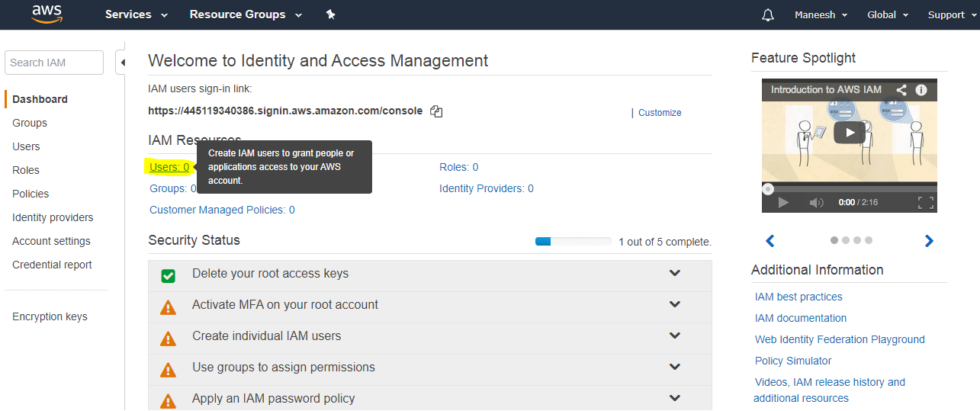The height and width of the screenshot is (411, 980).
Task: Click Customer Managed Policies: 0 link
Action: 222,210
